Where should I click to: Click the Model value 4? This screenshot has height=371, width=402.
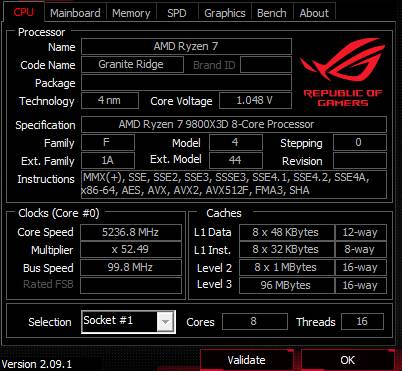(x=236, y=143)
